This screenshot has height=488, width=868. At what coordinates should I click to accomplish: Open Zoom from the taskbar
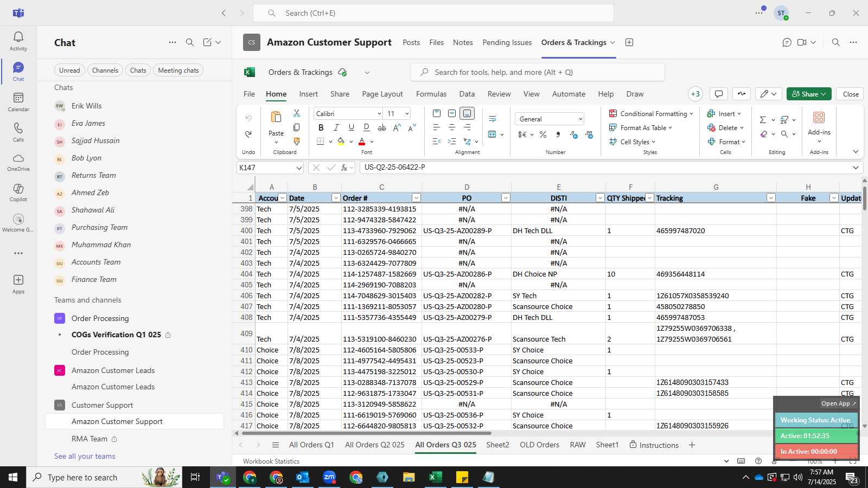(329, 477)
